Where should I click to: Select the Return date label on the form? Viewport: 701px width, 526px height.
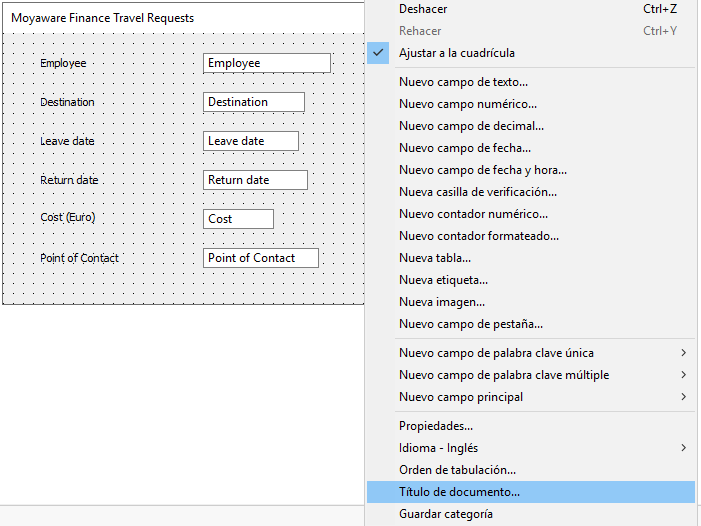(x=69, y=180)
